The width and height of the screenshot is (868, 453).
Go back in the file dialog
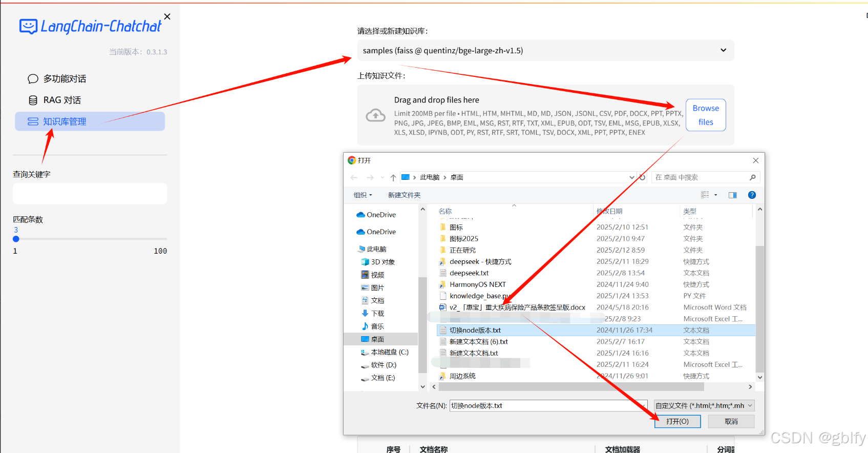[x=354, y=177]
